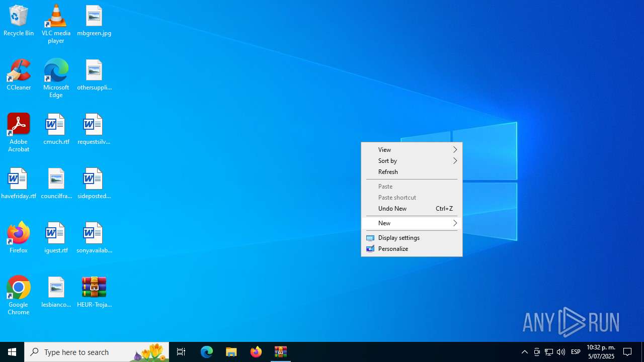Select the Google Chrome desktop shortcut
The image size is (644, 362).
click(19, 296)
